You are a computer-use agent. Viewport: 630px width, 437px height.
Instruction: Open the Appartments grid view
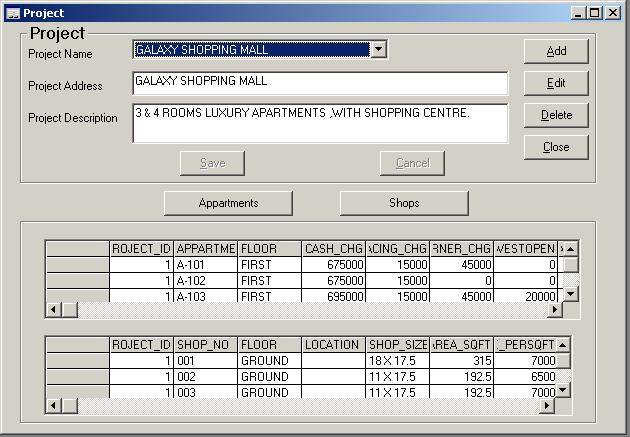click(228, 203)
